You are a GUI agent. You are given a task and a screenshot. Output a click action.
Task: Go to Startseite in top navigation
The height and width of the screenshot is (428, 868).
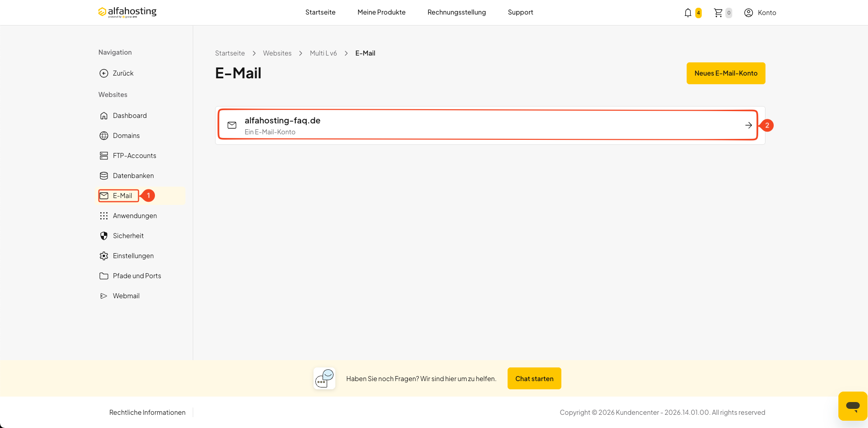(320, 12)
